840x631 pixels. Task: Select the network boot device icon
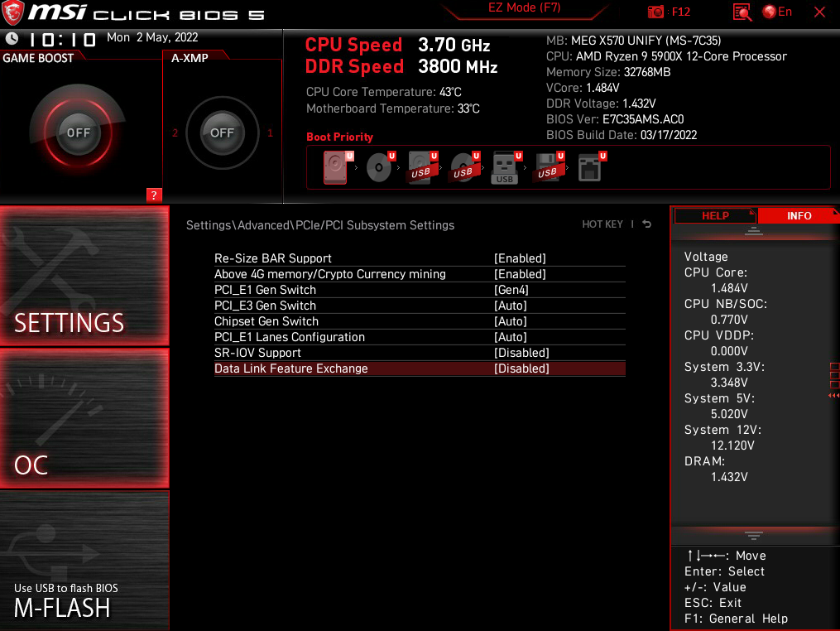pos(592,167)
